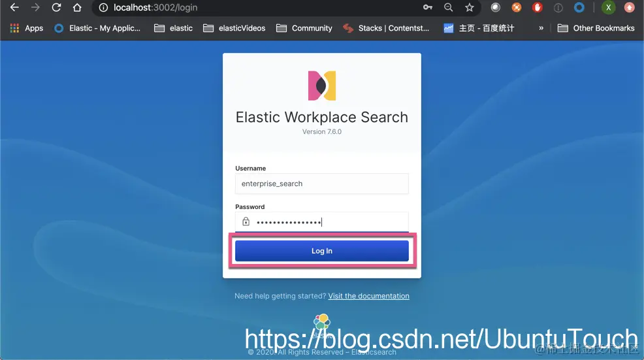The width and height of the screenshot is (644, 360).
Task: Open the saved password key icon
Action: tap(428, 7)
